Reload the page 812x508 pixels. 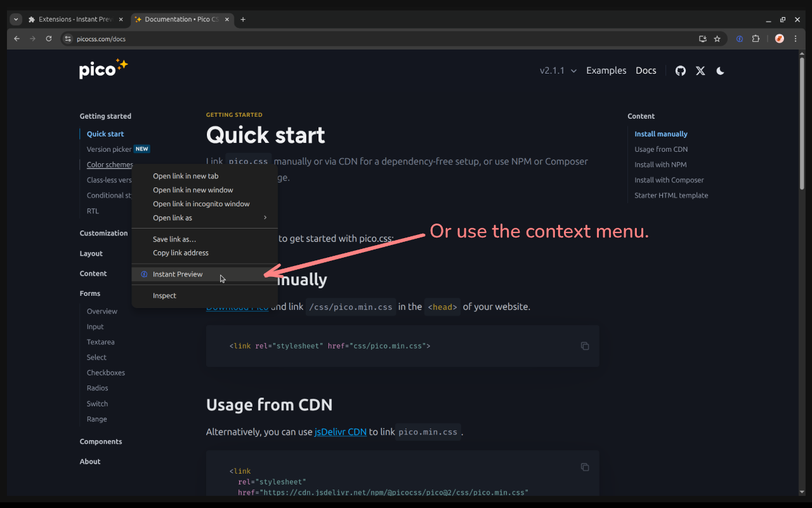point(49,39)
